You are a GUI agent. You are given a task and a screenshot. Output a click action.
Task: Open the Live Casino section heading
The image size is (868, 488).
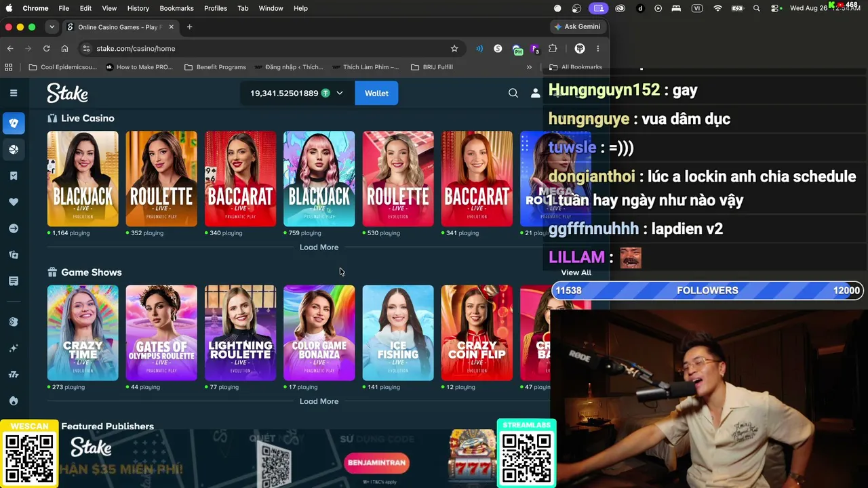coord(87,118)
